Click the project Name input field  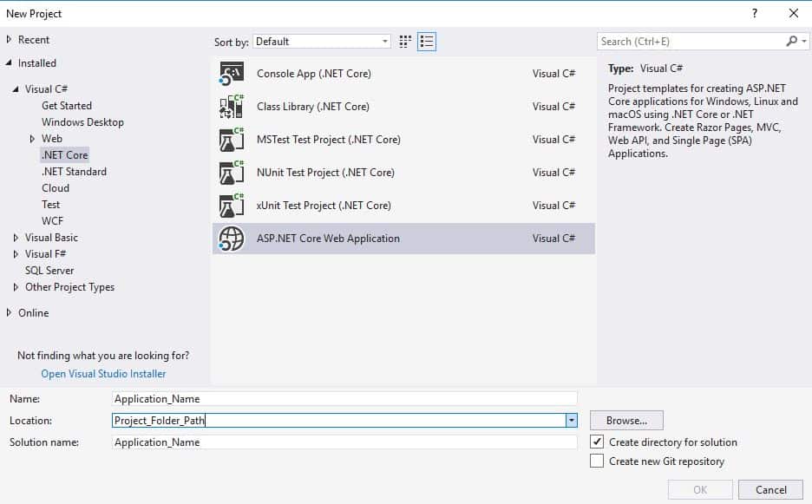point(344,399)
